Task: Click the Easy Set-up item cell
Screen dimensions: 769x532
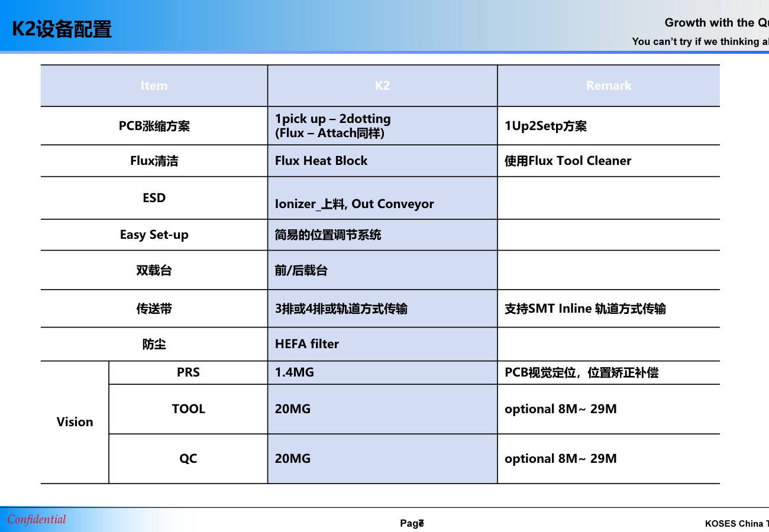Action: pos(154,235)
